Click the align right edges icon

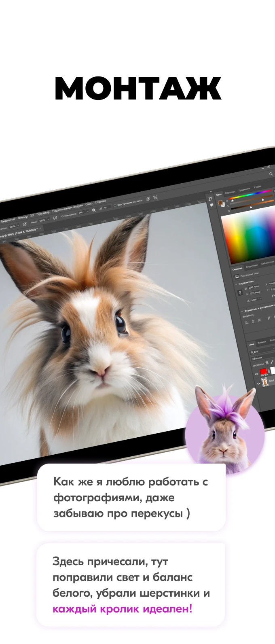tap(259, 320)
